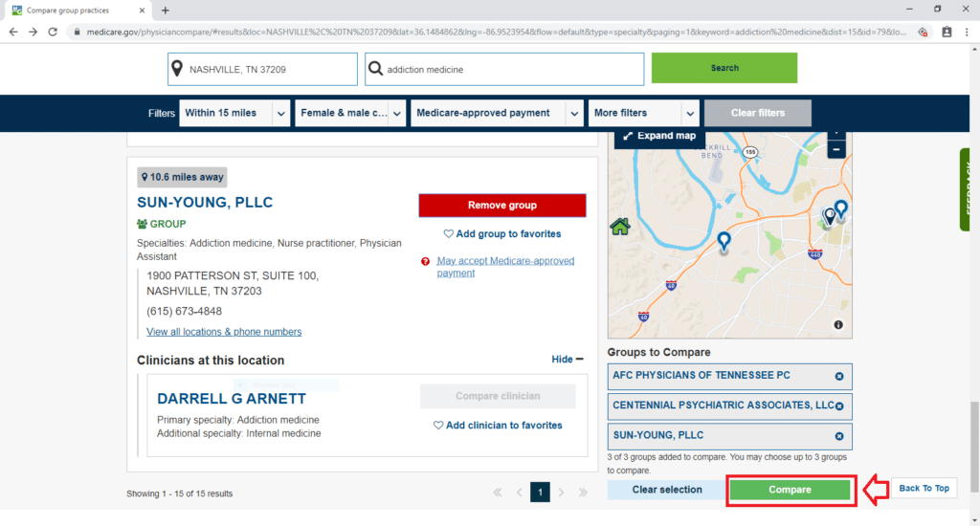This screenshot has width=980, height=526.
Task: Open View all locations & phone numbers link
Action: (224, 332)
